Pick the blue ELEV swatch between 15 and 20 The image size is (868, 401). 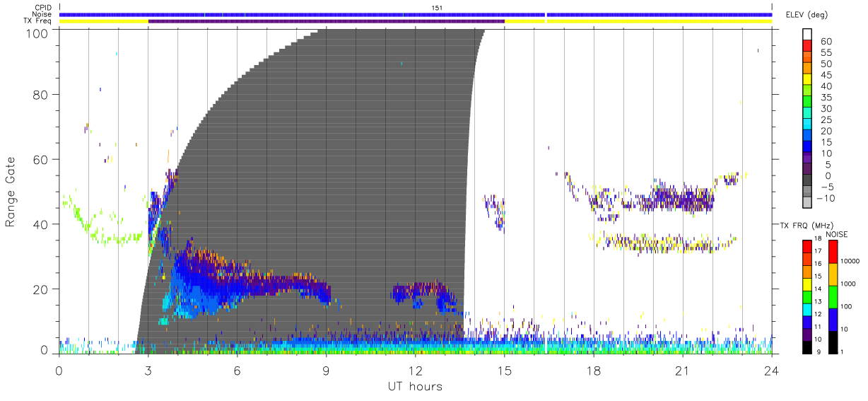[807, 136]
